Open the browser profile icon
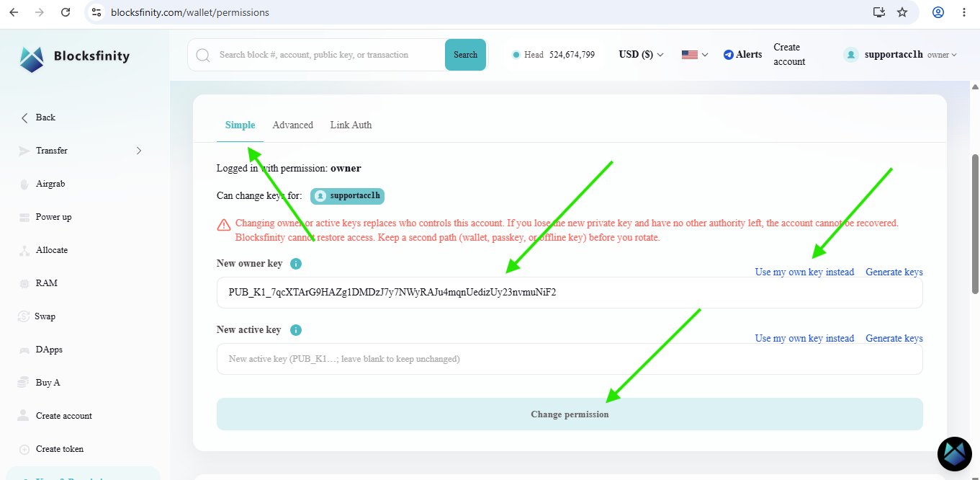The width and height of the screenshot is (980, 480). [x=938, y=12]
